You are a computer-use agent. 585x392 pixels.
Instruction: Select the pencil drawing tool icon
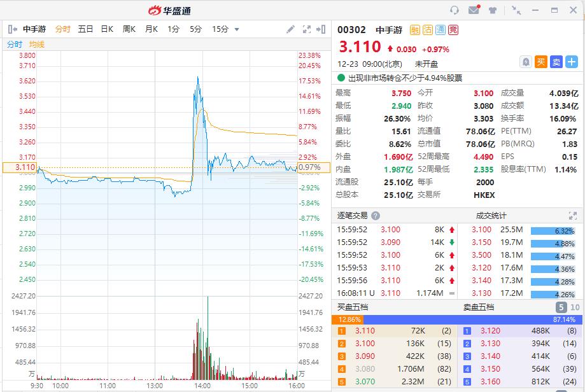pos(291,29)
